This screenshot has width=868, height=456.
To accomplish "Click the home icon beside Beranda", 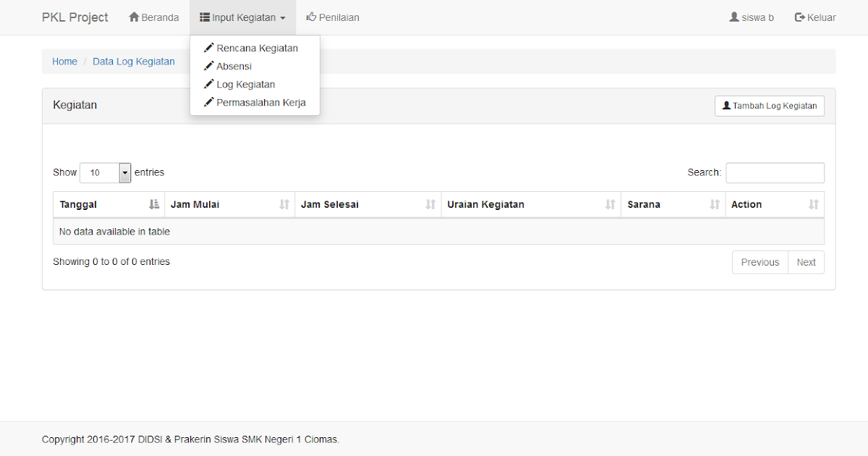I will coord(134,17).
